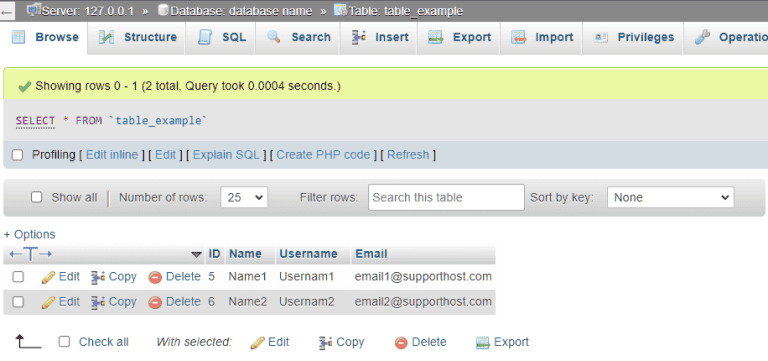Click the Create PHP code link
The height and width of the screenshot is (361, 768).
pos(323,155)
